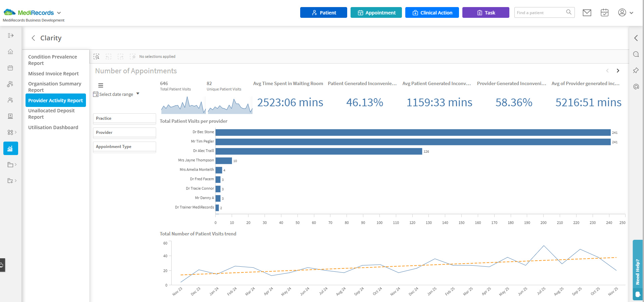Screen dimensions: 644x302
Task: Click the home icon in left sidebar
Action: (10, 52)
